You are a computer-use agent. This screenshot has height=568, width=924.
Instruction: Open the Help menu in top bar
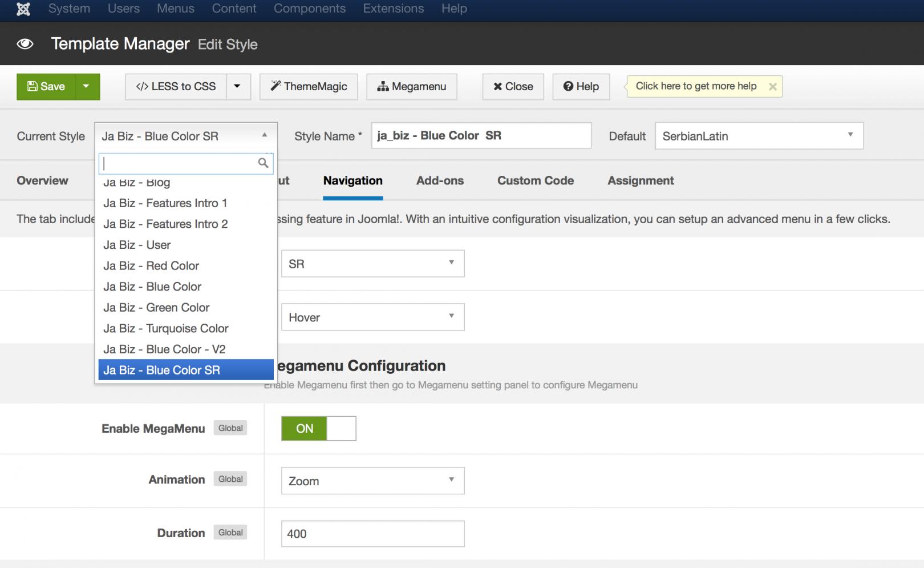coord(454,9)
